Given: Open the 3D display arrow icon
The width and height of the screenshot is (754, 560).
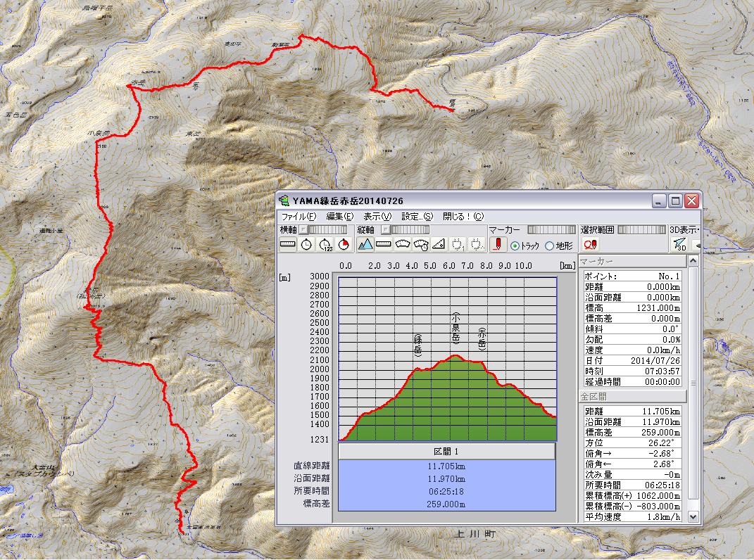Looking at the screenshot, I should pos(679,245).
